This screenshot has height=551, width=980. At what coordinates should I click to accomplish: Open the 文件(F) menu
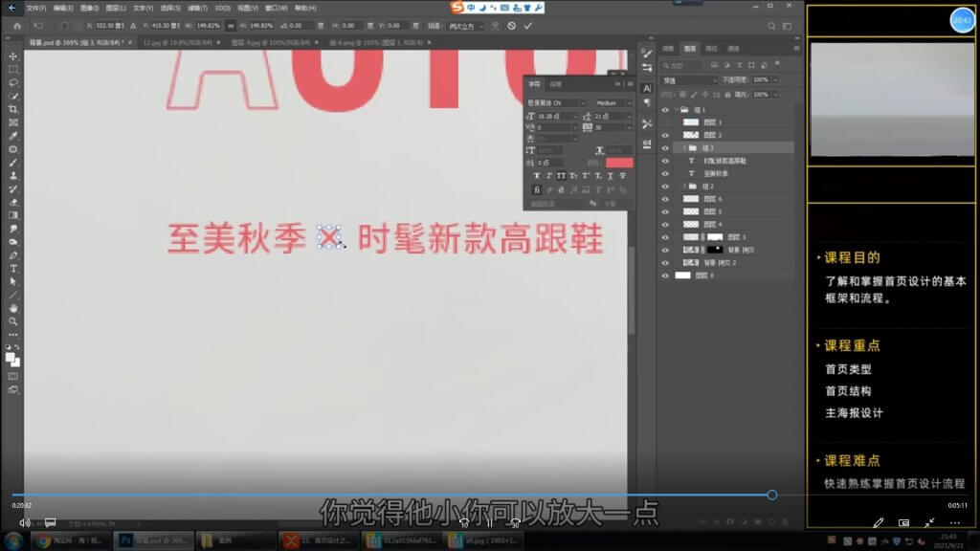tap(35, 8)
